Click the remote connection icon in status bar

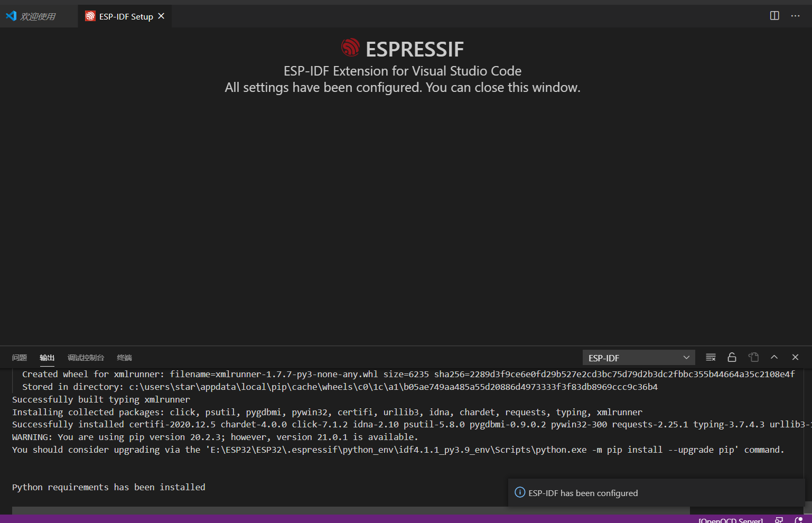coord(779,520)
